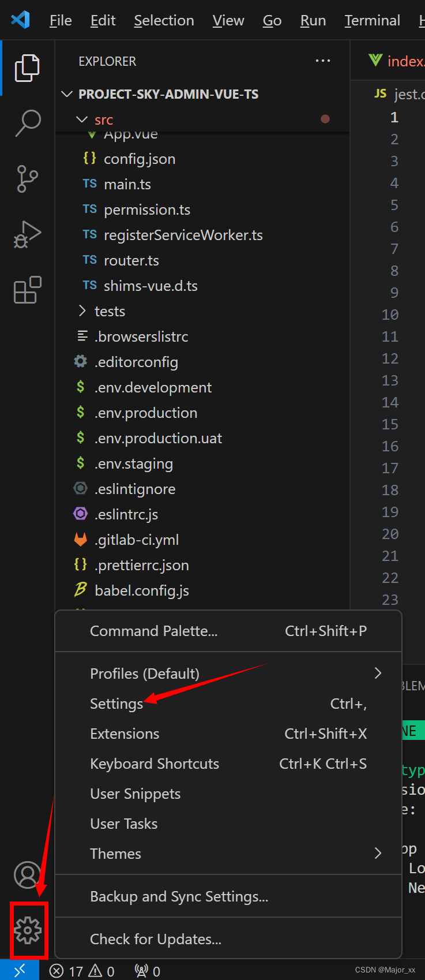Click the ports forwarded status bar item
Screen dimensions: 425x980
pos(147,971)
